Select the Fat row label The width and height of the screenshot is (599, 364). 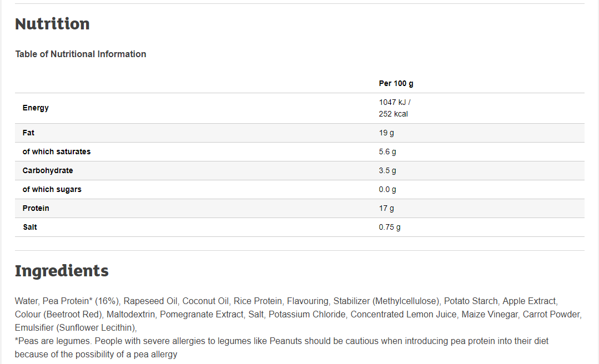[x=28, y=133]
